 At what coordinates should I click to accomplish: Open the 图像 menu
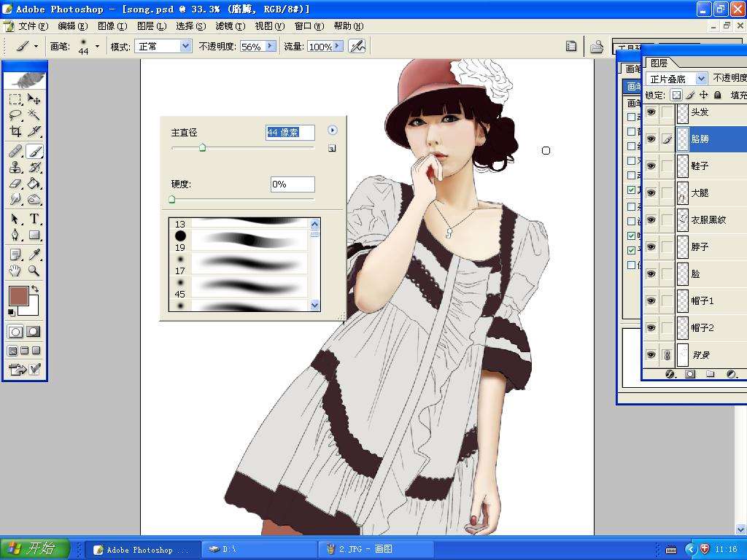coord(112,26)
